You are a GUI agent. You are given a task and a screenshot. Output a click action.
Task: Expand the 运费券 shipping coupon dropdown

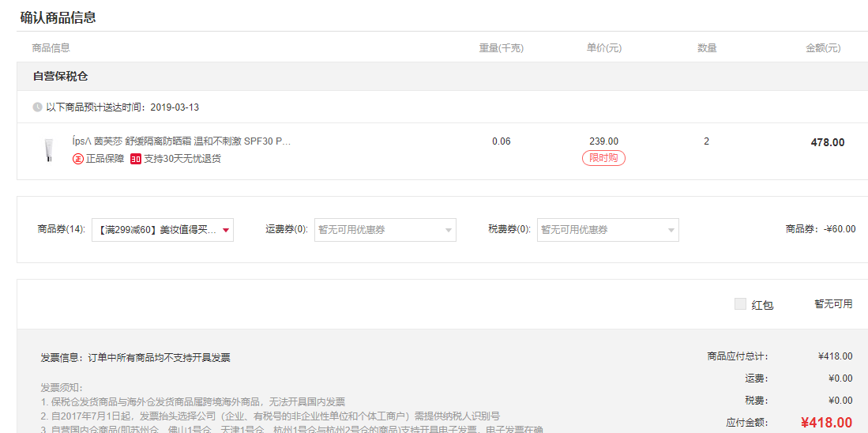(x=385, y=230)
